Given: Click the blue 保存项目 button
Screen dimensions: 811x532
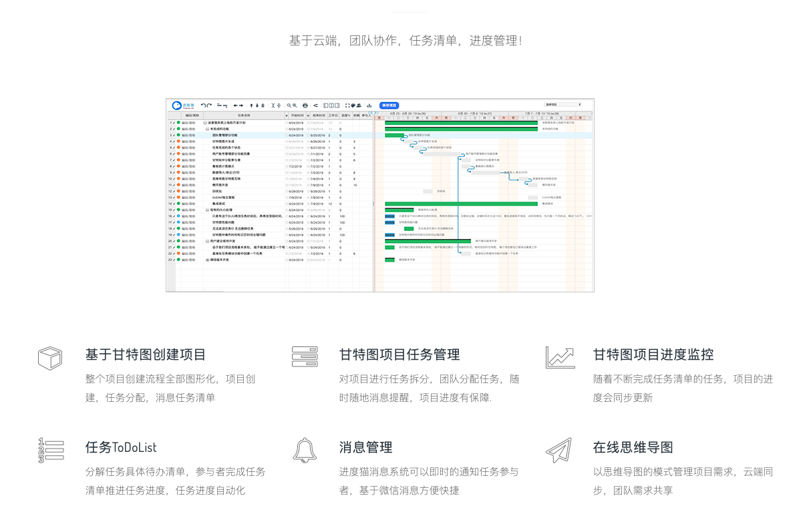Looking at the screenshot, I should click(389, 105).
